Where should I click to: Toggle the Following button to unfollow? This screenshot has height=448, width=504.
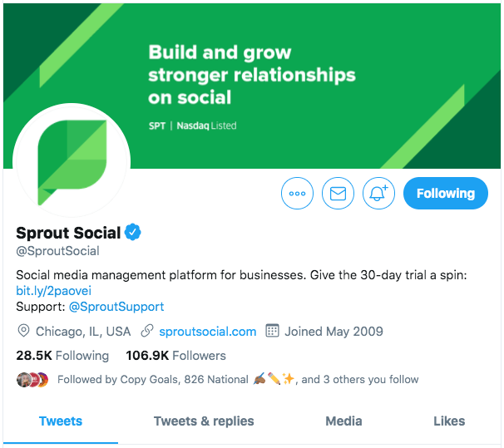pyautogui.click(x=446, y=194)
